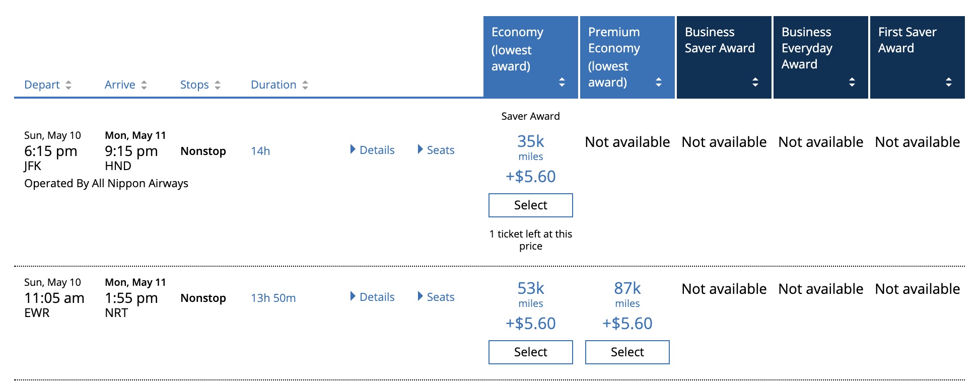Select the 87k miles Premium Economy fare
The width and height of the screenshot is (980, 392).
[627, 352]
